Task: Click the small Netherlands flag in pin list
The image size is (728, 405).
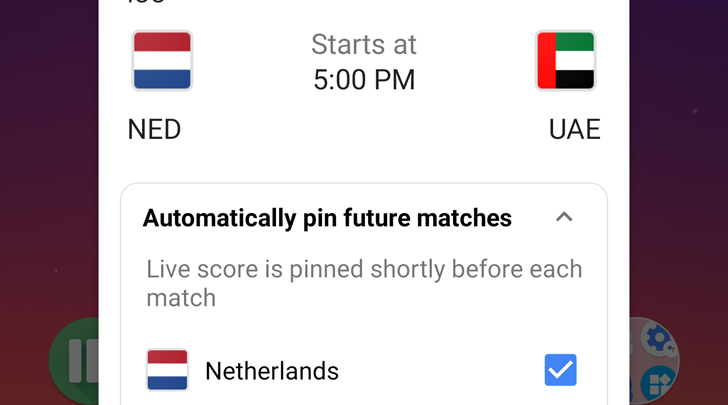Action: coord(167,370)
